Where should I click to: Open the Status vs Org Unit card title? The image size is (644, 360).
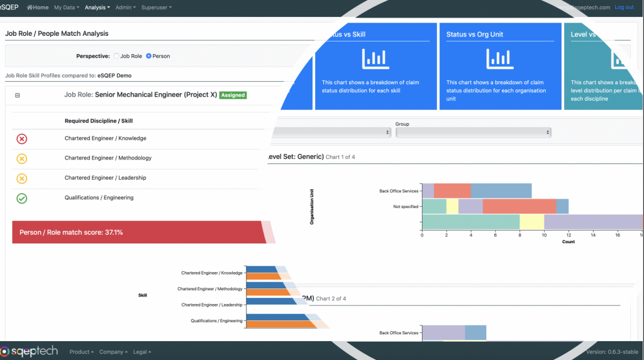[474, 35]
